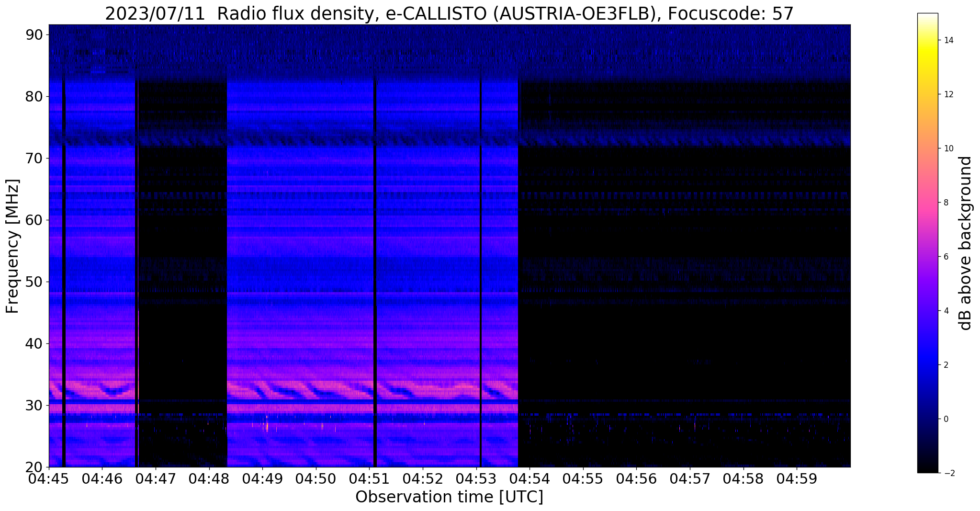The height and width of the screenshot is (511, 980).
Task: Click the 04:54 time tick label
Action: 529,478
